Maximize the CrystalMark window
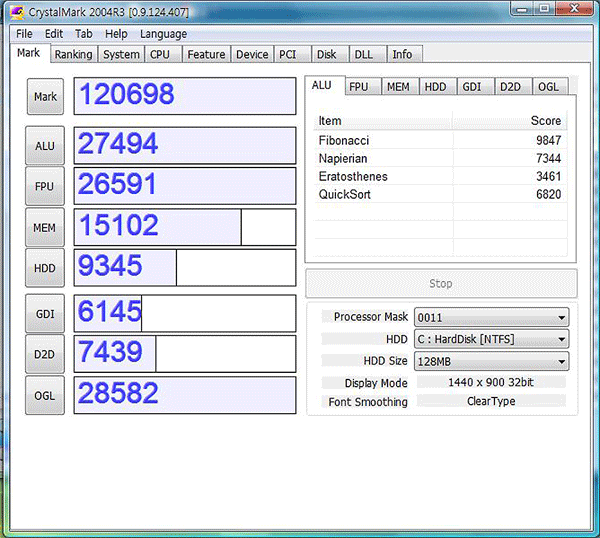Image resolution: width=600 pixels, height=538 pixels. click(x=544, y=9)
